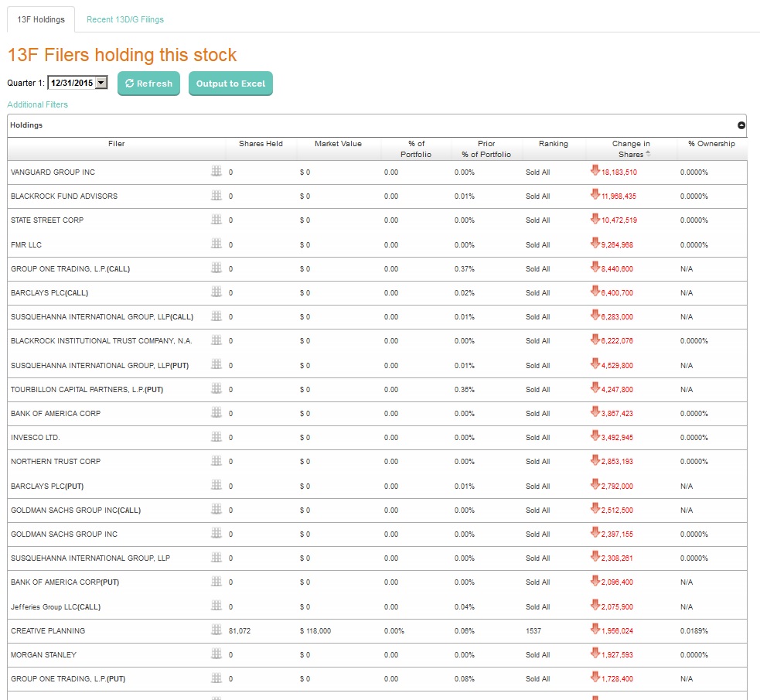Viewport: 760px width, 700px height.
Task: Click the Filer column header
Action: [x=116, y=144]
